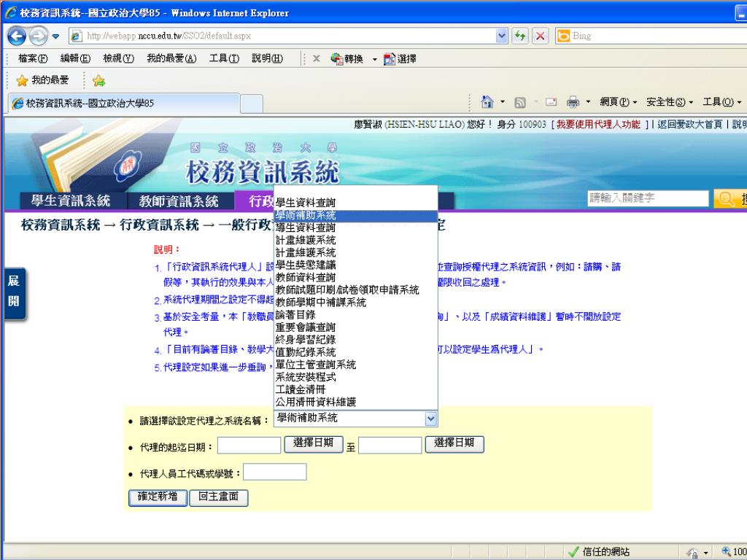The width and height of the screenshot is (747, 560).
Task: Click the Refresh page icon
Action: [x=519, y=36]
